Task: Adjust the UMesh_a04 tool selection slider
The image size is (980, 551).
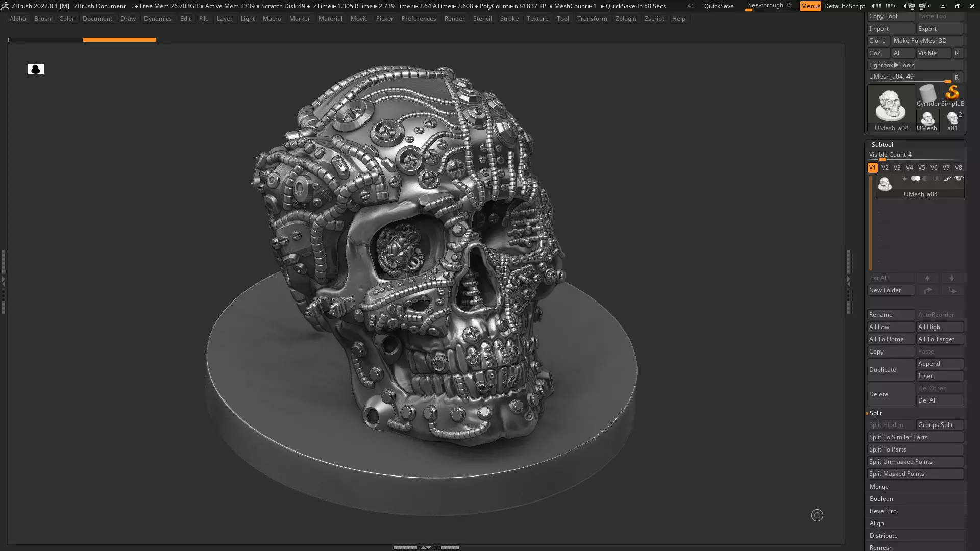Action: (x=910, y=77)
